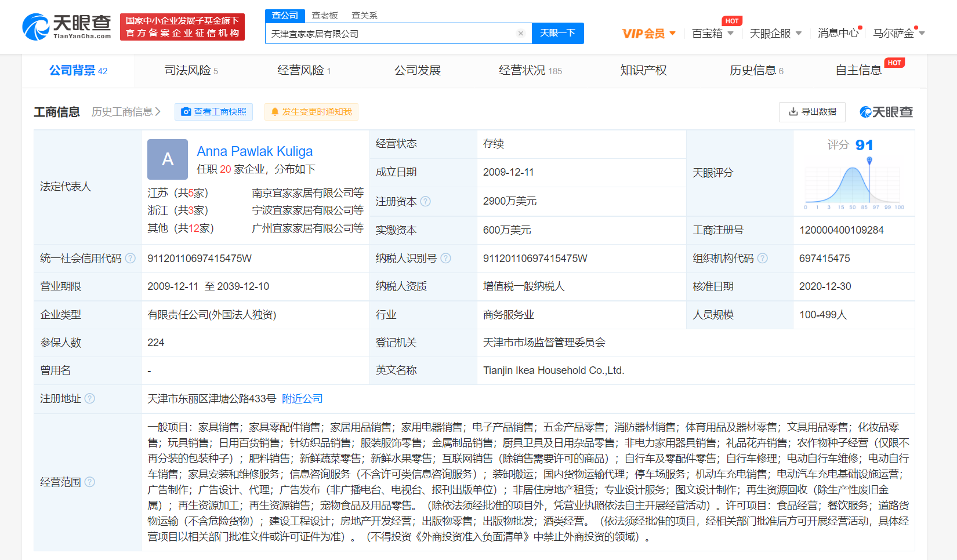The height and width of the screenshot is (560, 957).
Task: Click help icon next to 统一社会信用代码
Action: click(x=130, y=258)
